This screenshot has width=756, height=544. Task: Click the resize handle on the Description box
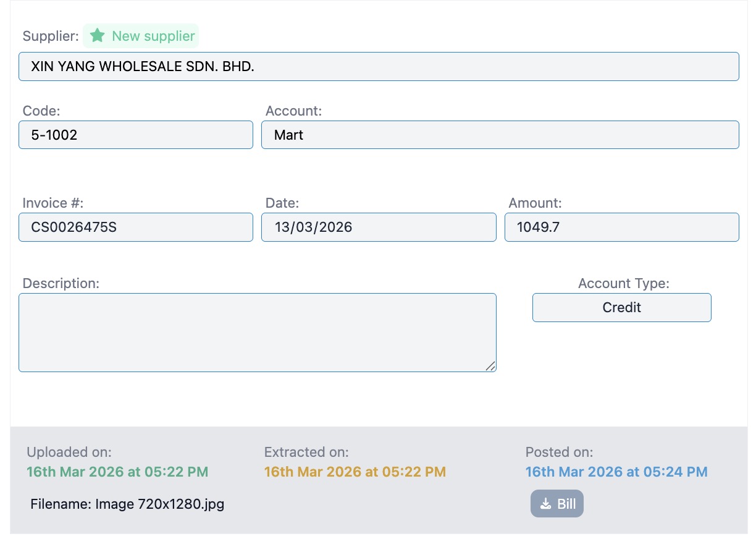point(491,366)
